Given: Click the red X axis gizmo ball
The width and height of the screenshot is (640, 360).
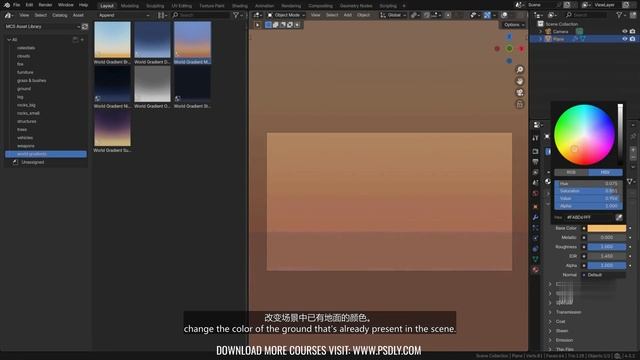Looking at the screenshot, I should [521, 49].
